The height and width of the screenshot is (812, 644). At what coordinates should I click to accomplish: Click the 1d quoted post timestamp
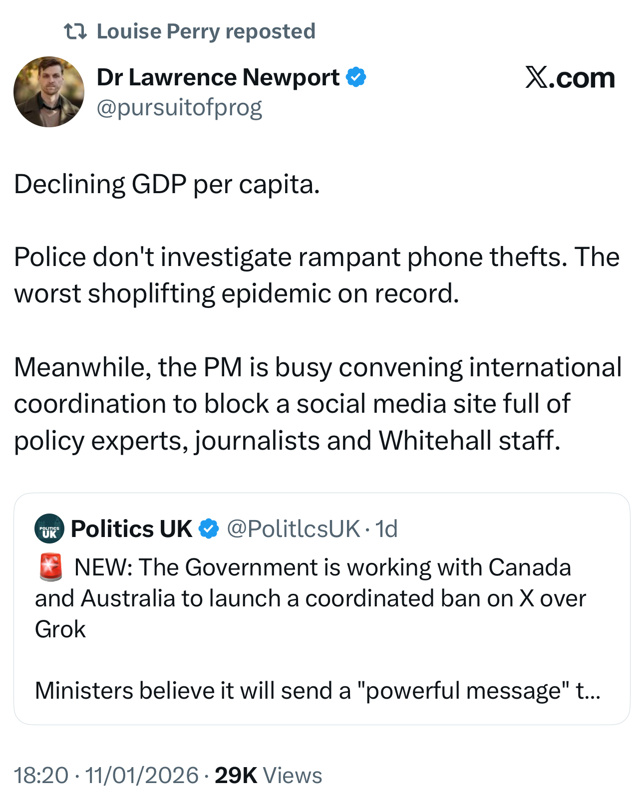click(x=386, y=529)
